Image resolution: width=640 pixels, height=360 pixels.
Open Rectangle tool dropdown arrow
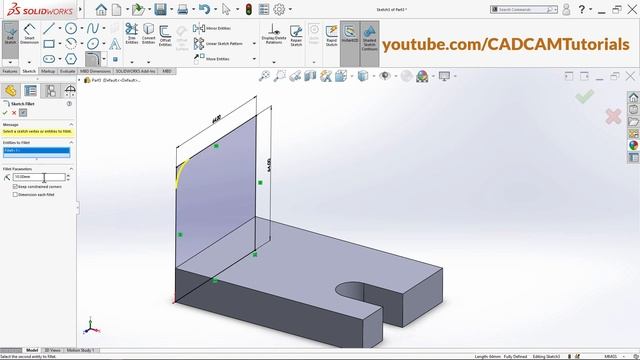60,43
